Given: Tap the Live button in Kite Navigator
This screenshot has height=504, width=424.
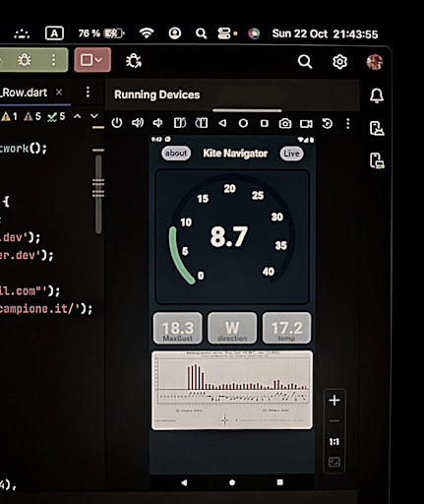Looking at the screenshot, I should [x=291, y=154].
